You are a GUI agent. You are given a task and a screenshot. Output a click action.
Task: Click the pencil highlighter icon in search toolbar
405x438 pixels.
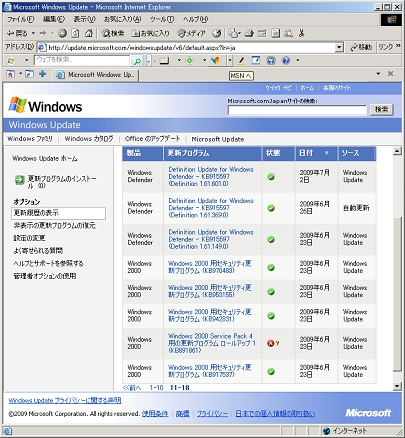pos(241,60)
